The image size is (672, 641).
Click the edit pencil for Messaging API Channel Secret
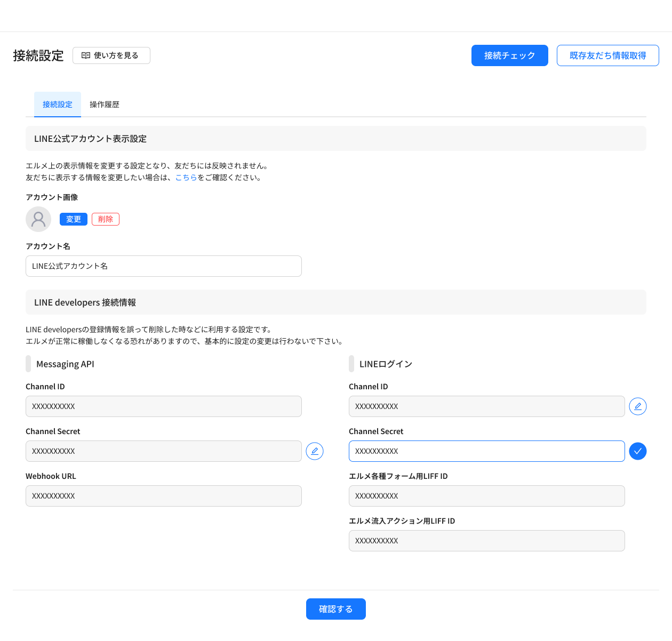(315, 451)
